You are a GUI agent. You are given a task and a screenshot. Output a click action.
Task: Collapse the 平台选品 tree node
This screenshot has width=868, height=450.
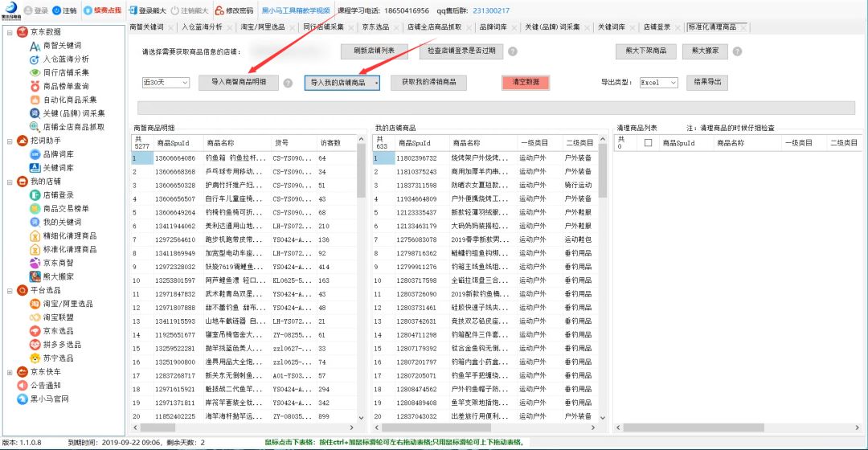[x=8, y=290]
